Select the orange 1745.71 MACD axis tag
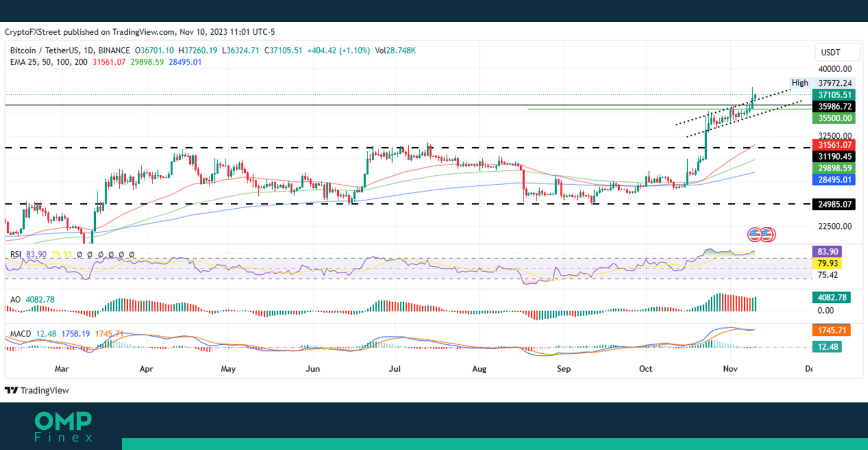868x450 pixels. [x=831, y=330]
